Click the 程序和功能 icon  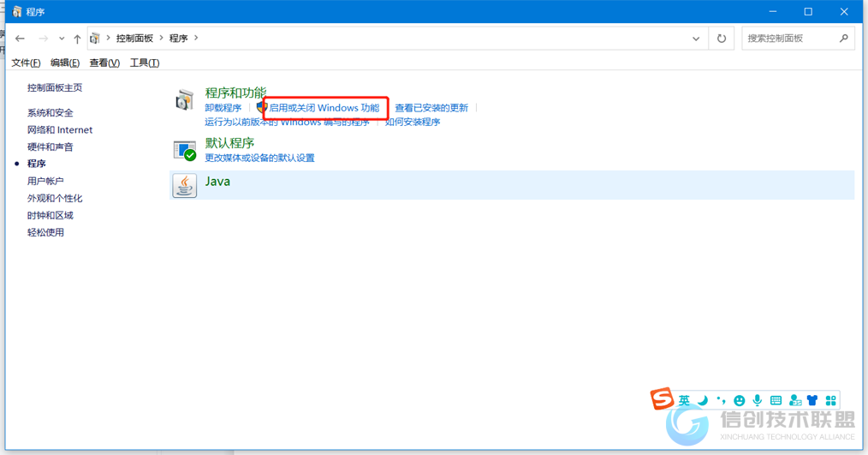184,100
